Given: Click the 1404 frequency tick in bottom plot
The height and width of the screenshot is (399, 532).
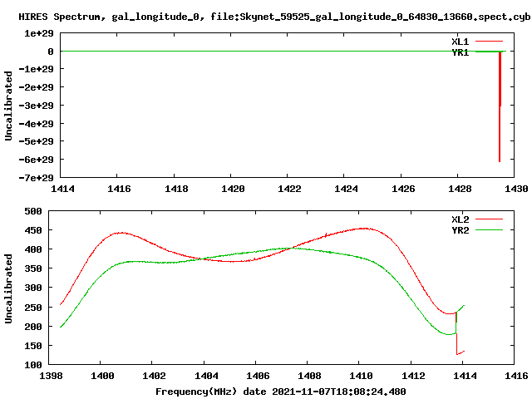Looking at the screenshot, I should tap(206, 376).
